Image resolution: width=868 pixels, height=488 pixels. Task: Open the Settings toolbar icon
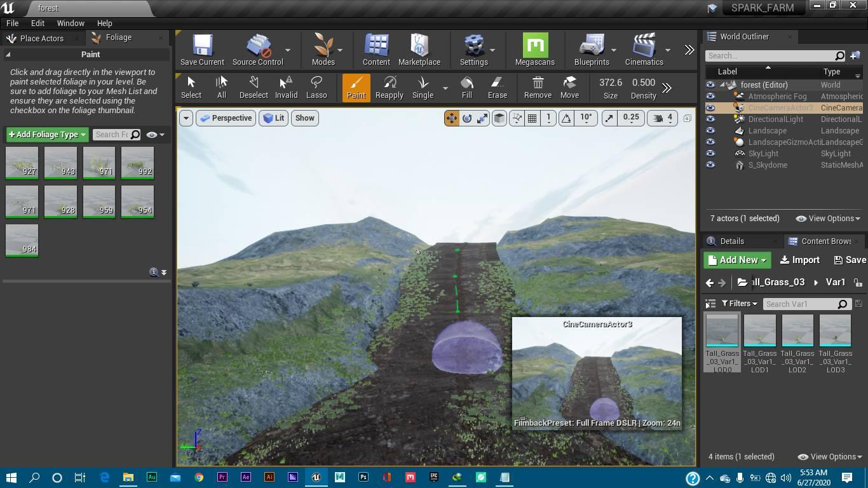(x=474, y=50)
